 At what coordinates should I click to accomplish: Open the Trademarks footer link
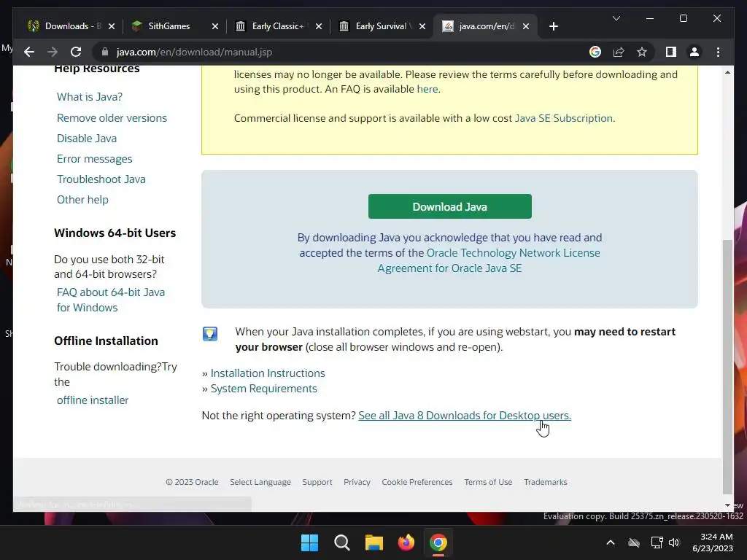pos(546,482)
